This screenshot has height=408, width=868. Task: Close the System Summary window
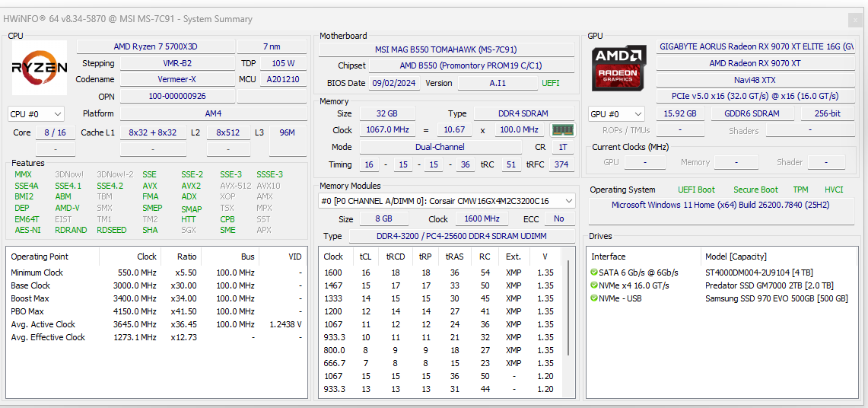point(854,20)
